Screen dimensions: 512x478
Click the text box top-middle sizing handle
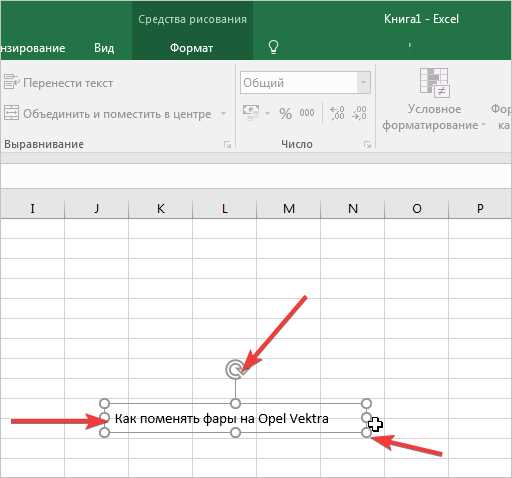[235, 404]
